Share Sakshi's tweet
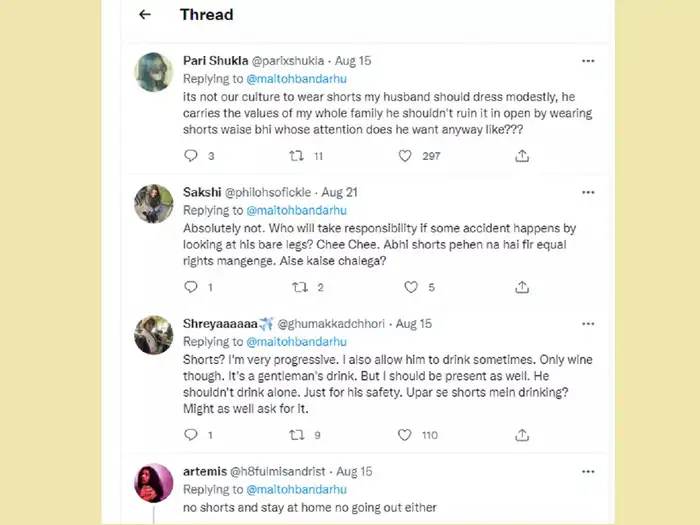700x525 pixels. (521, 287)
